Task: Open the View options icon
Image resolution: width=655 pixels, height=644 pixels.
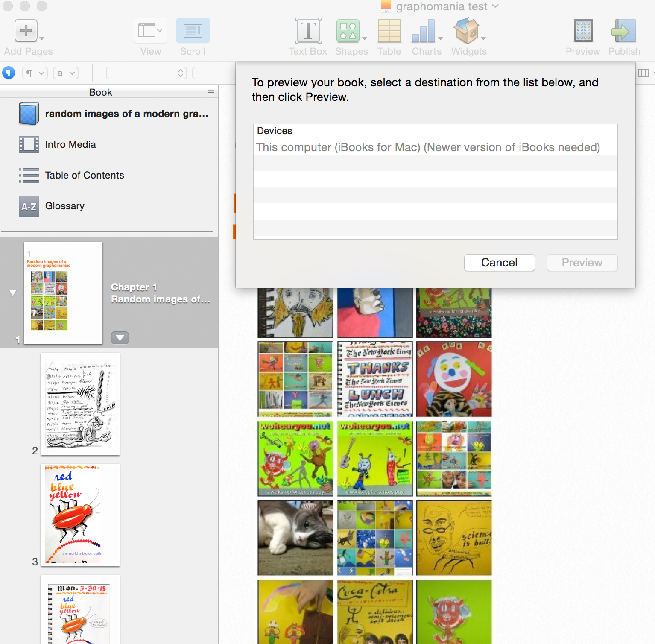Action: [x=150, y=31]
